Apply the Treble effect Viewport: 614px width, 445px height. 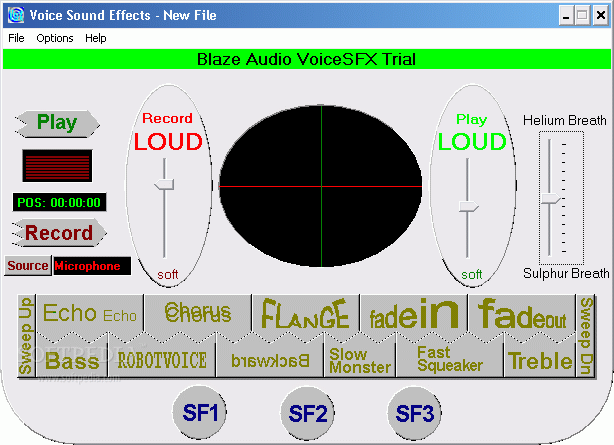pos(540,360)
